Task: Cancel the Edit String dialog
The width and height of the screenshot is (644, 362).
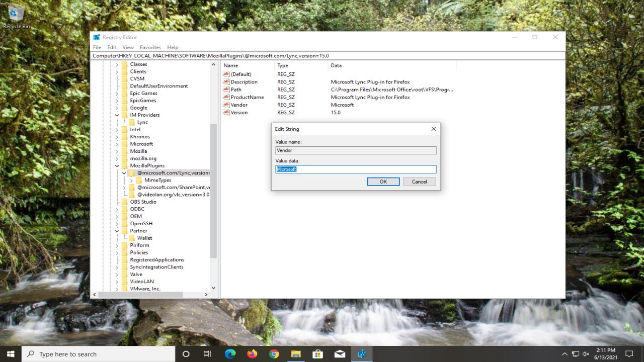Action: (419, 182)
